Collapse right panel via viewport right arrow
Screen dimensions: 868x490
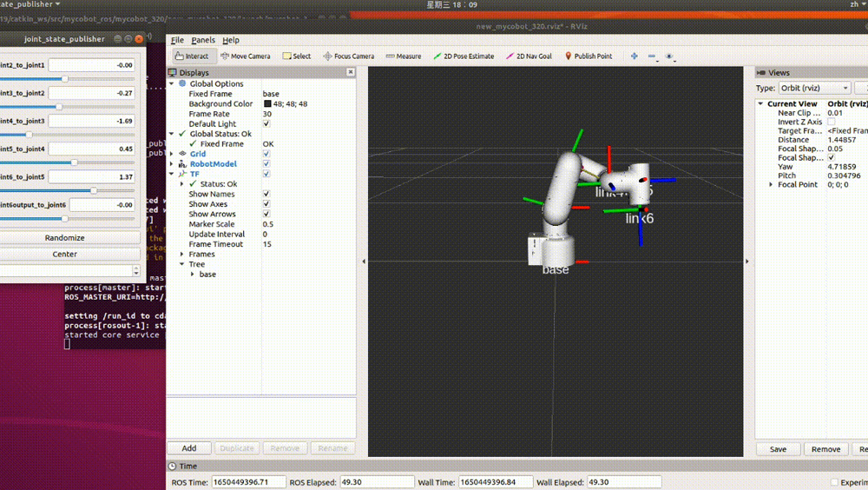pyautogui.click(x=746, y=262)
